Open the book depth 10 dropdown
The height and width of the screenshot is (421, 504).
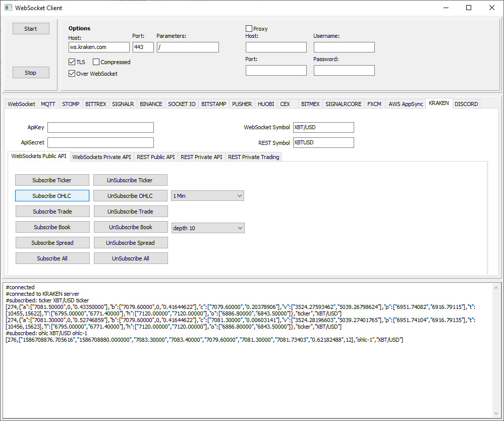(208, 228)
